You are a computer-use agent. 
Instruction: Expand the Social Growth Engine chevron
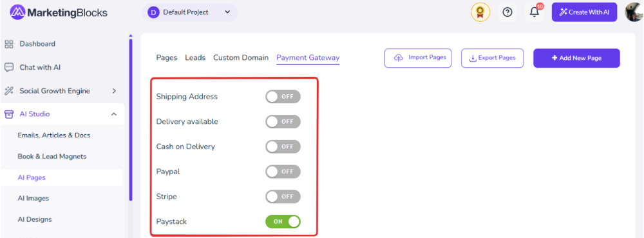(114, 91)
